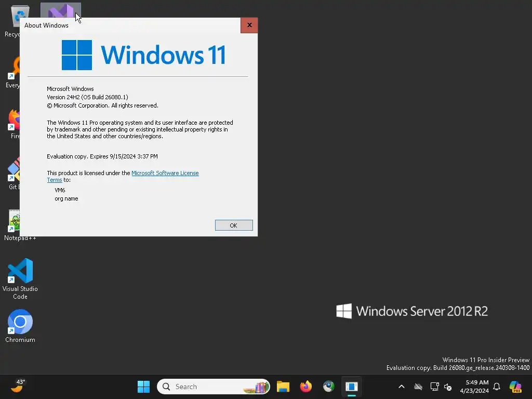This screenshot has height=399, width=532.
Task: Click the 'Microsoft Windows' line
Action: (x=70, y=89)
